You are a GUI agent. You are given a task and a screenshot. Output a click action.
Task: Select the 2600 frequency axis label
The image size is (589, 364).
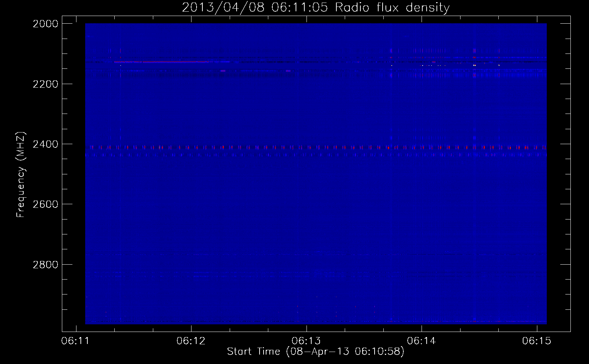(46, 204)
